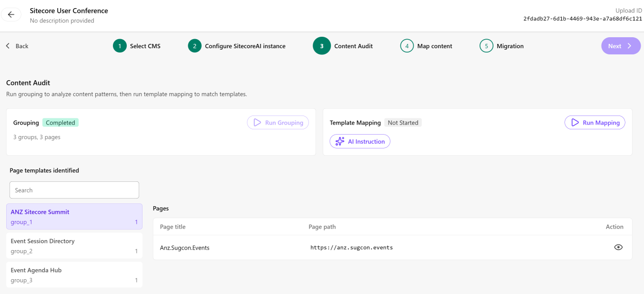The image size is (644, 294).
Task: Focus the page templates Search field
Action: pos(74,190)
